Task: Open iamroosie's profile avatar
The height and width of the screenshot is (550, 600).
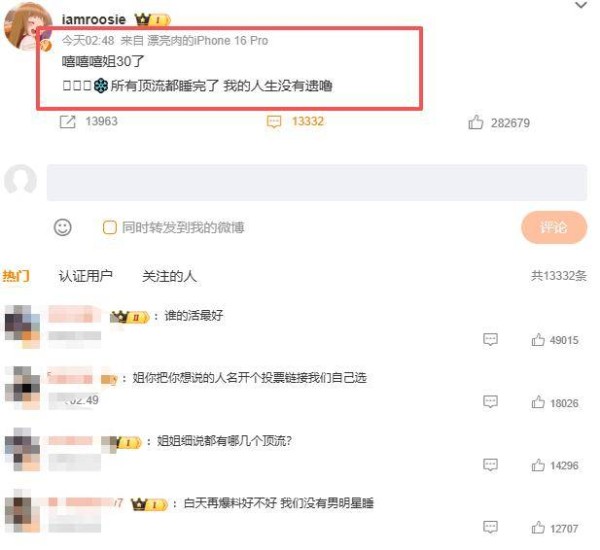Action: tap(28, 27)
